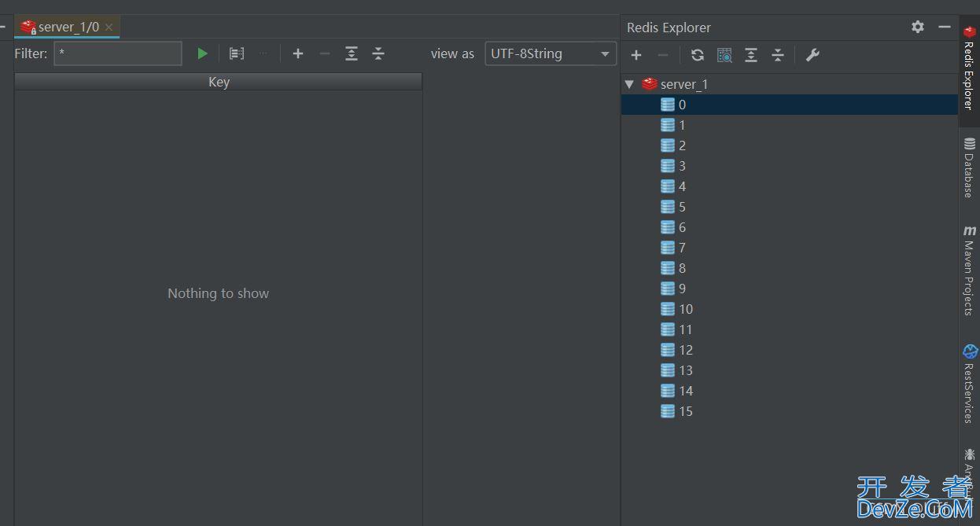Close the server_1/0 editor tab
Screen dimensions: 980x526
point(109,27)
